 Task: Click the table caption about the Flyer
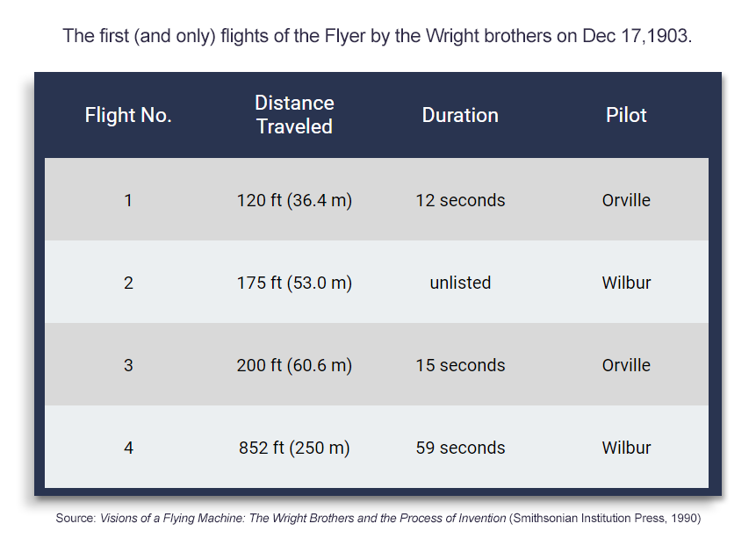[x=378, y=37]
